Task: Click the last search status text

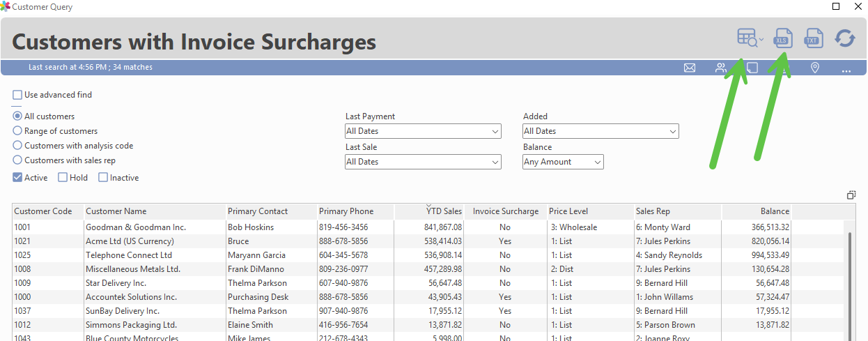Action: (x=91, y=68)
